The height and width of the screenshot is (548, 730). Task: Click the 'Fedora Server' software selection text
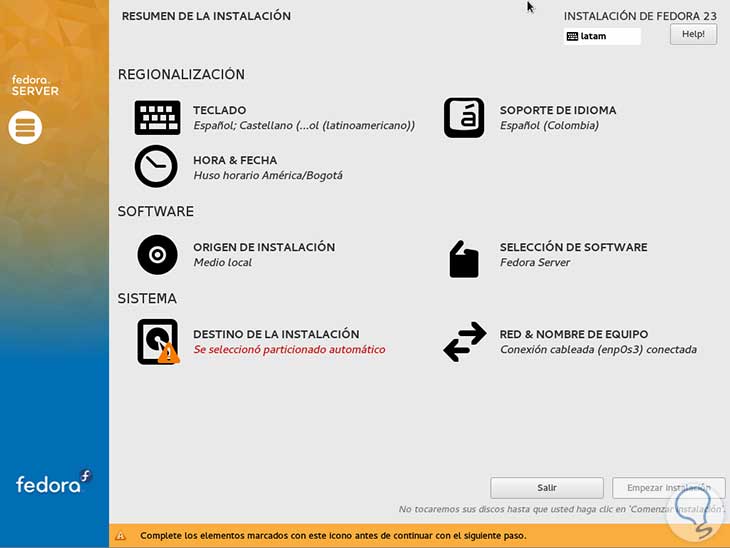pyautogui.click(x=535, y=263)
